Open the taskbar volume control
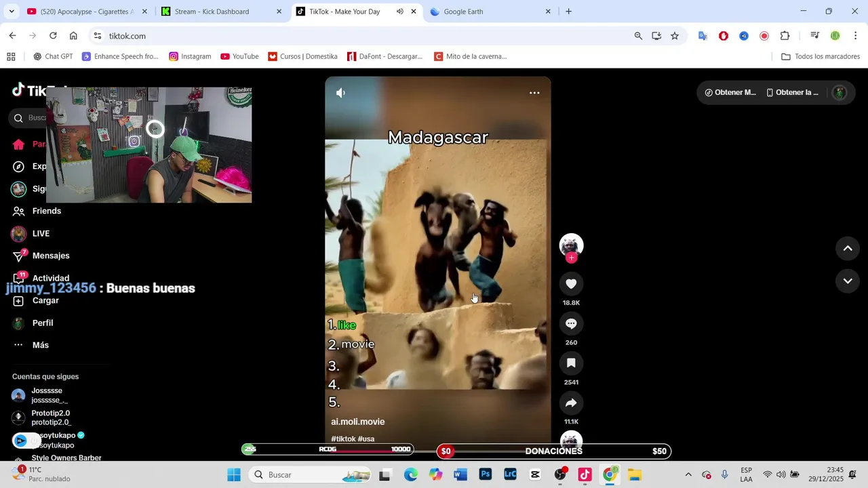 pyautogui.click(x=781, y=475)
